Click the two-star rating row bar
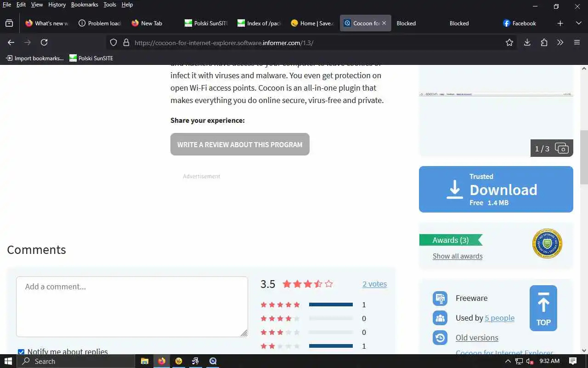 (x=331, y=346)
